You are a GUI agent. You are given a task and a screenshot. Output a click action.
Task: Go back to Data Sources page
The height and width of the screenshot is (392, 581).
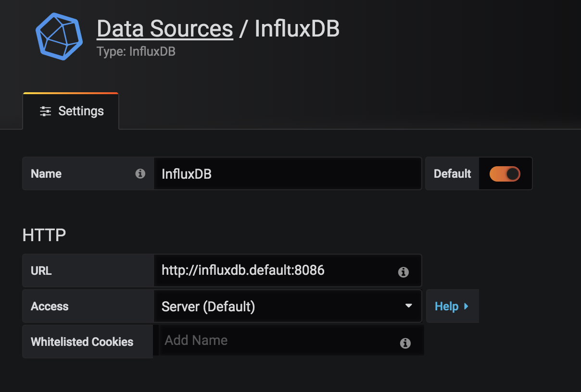(x=164, y=29)
